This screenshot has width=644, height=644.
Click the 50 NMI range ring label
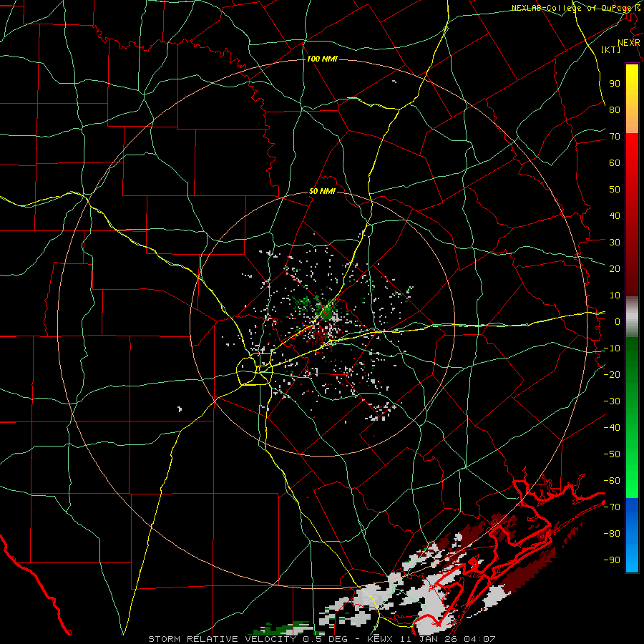pos(322,191)
